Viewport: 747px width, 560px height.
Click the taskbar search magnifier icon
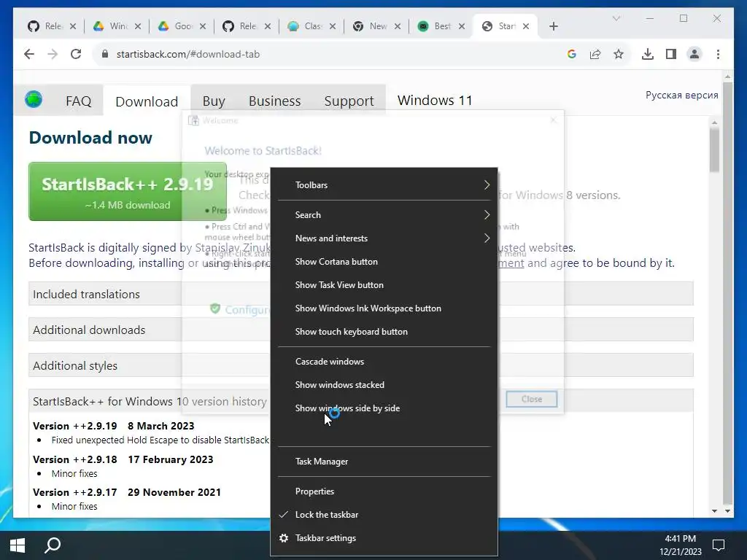click(53, 545)
